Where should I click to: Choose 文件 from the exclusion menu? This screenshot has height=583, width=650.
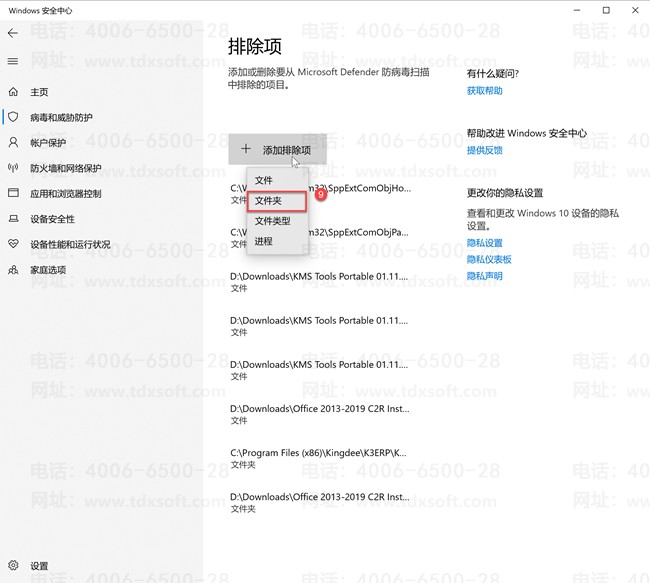[x=264, y=180]
